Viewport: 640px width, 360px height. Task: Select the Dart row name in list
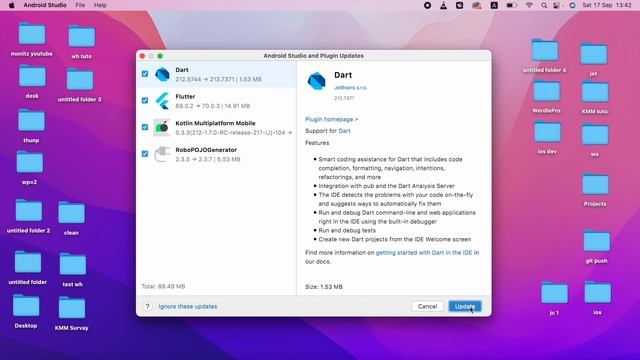[x=182, y=70]
